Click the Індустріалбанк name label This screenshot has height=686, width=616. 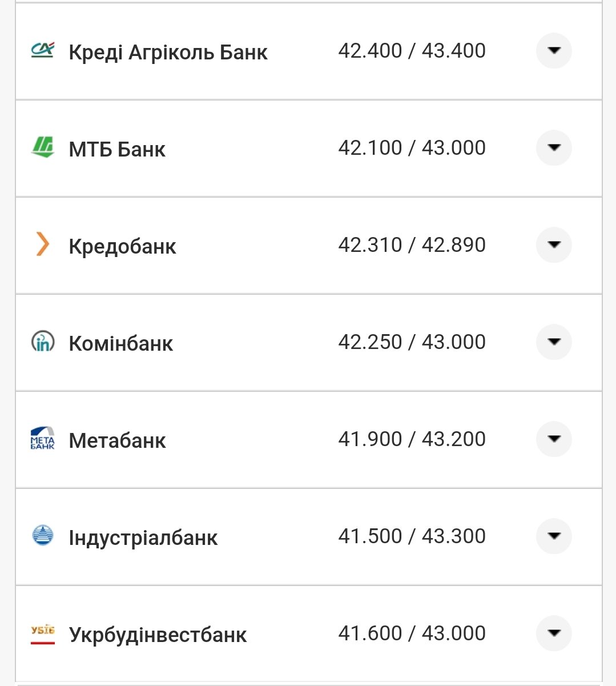click(143, 538)
